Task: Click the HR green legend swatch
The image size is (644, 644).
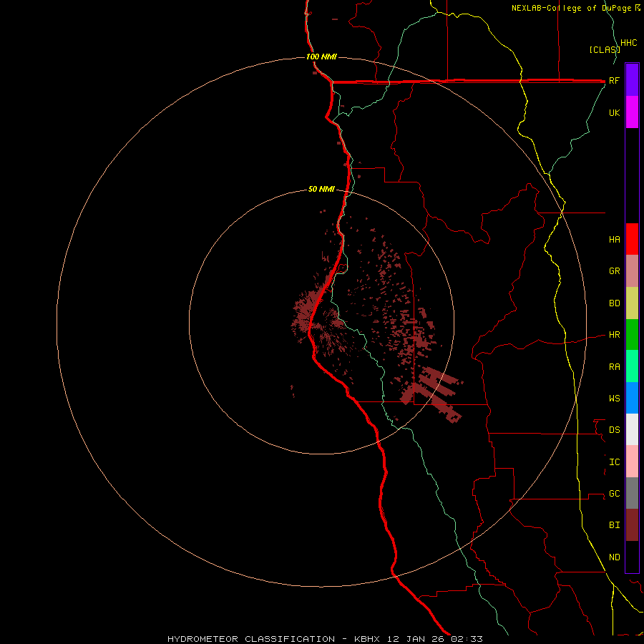Action: pyautogui.click(x=632, y=335)
